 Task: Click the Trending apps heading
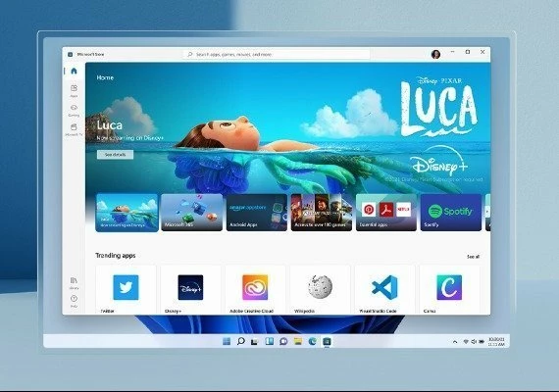(x=116, y=256)
